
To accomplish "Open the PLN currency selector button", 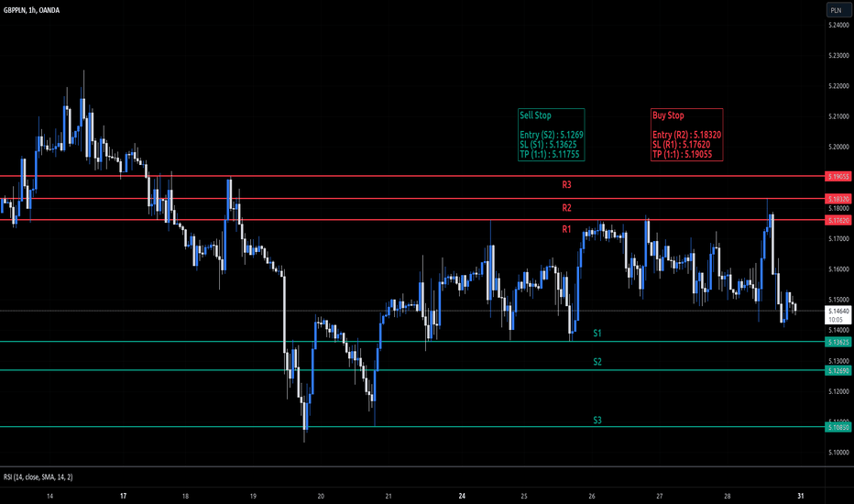I will point(838,10).
